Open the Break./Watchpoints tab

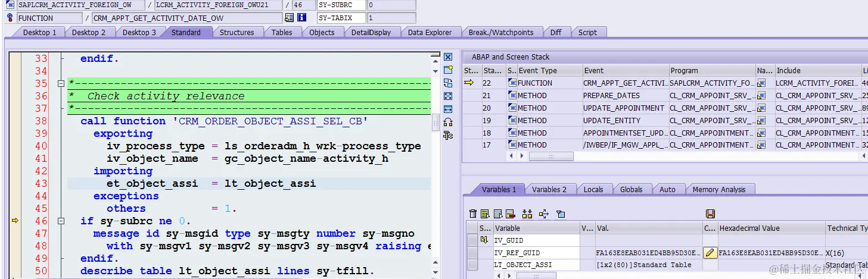tap(500, 32)
